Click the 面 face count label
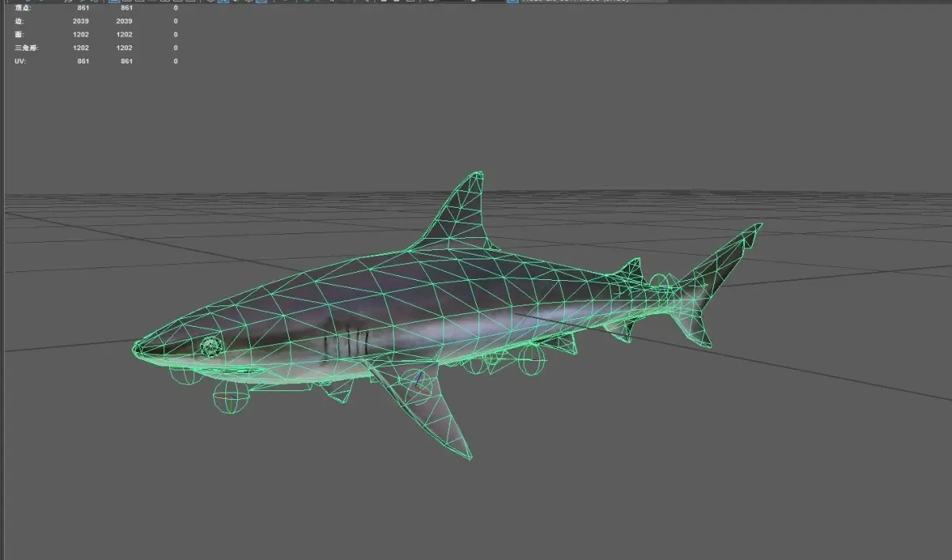This screenshot has width=952, height=560. 19,35
